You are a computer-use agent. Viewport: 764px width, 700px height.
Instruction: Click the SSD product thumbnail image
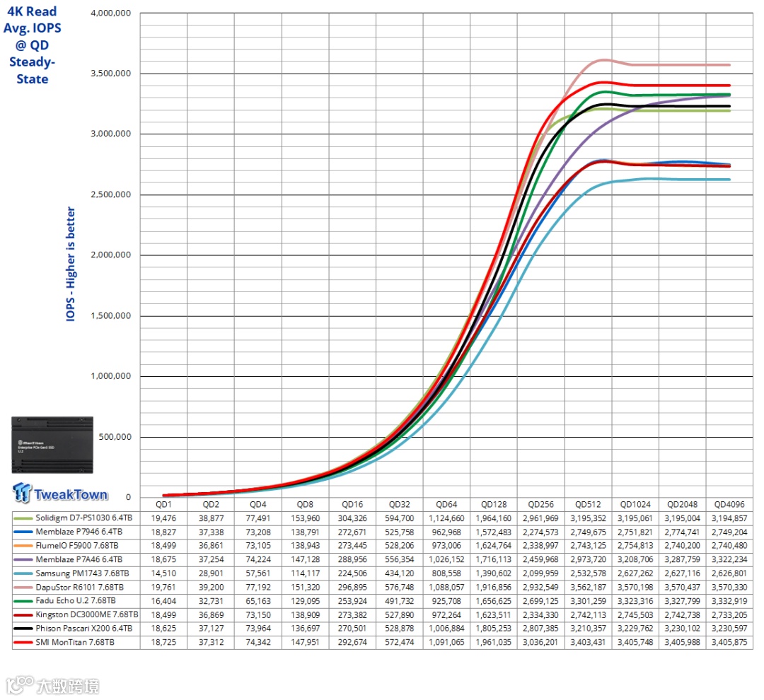pos(52,445)
